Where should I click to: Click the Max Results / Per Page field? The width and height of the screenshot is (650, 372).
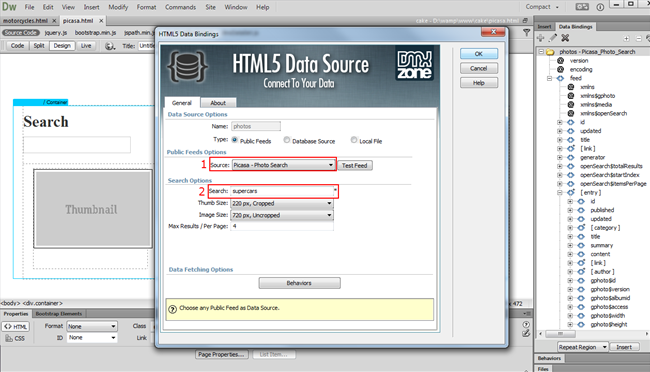(x=282, y=226)
